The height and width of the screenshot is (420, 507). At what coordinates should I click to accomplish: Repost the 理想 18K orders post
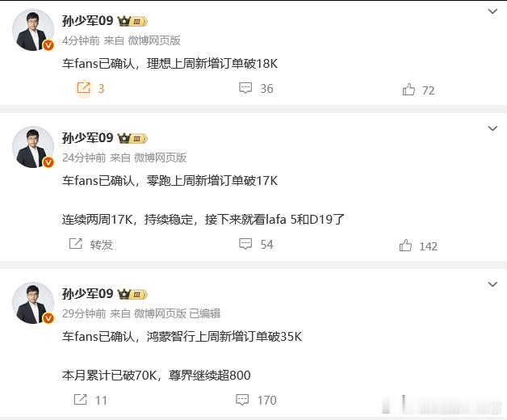point(90,88)
